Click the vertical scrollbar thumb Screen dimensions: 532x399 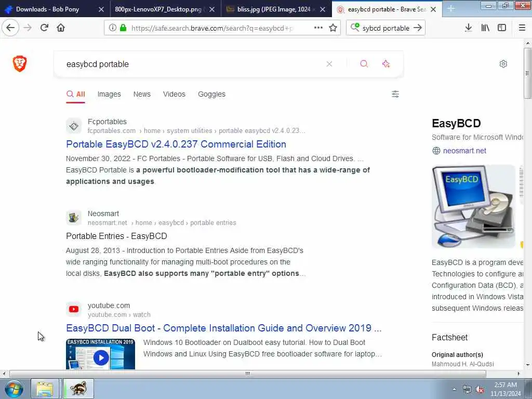pos(527,73)
